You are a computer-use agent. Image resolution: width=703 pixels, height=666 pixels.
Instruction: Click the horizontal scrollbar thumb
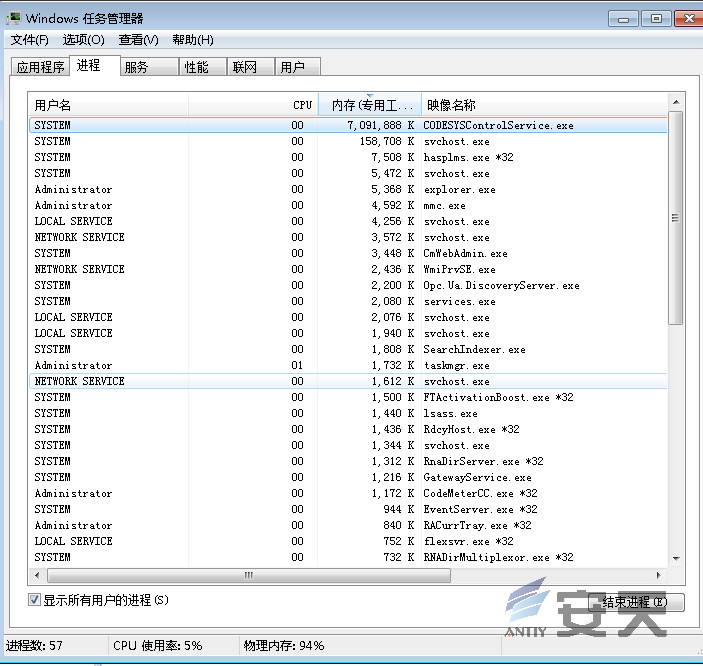pos(249,575)
